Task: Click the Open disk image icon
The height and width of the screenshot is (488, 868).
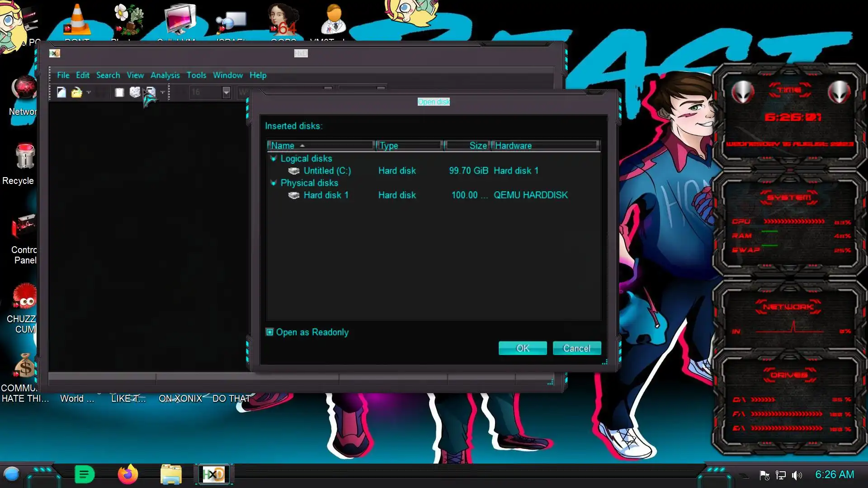Action: 151,92
